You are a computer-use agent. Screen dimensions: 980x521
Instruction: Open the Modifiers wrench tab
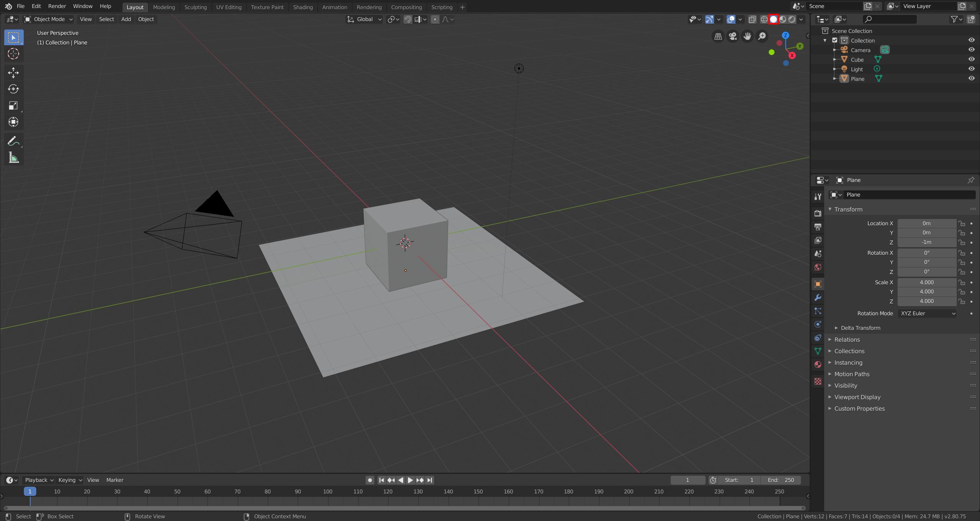[818, 298]
